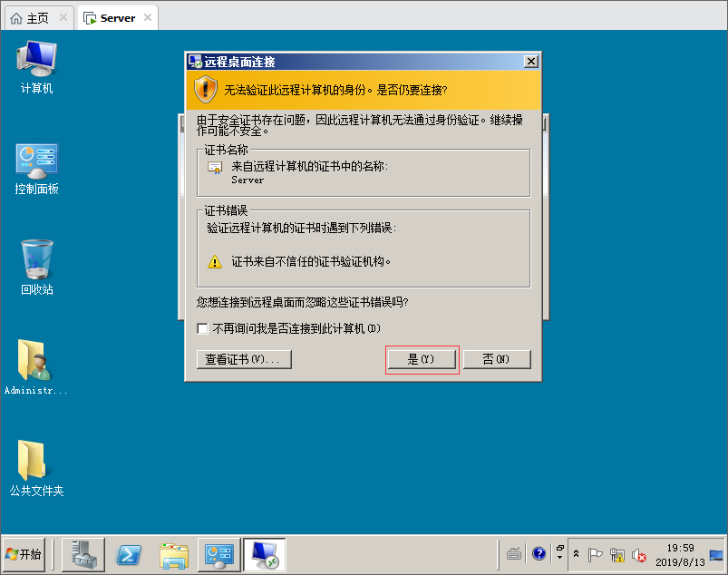Select Remote Desktop Connection taskbar icon
The width and height of the screenshot is (728, 575).
point(264,554)
